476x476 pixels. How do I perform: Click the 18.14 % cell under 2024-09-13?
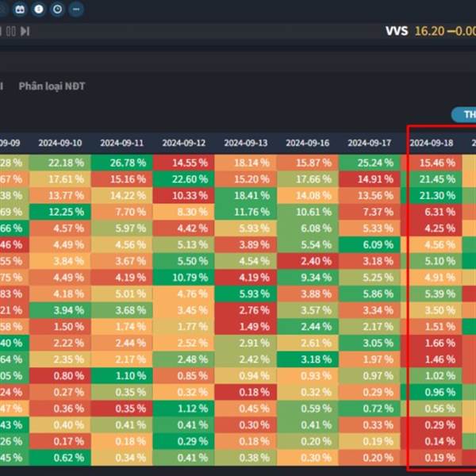(246, 163)
